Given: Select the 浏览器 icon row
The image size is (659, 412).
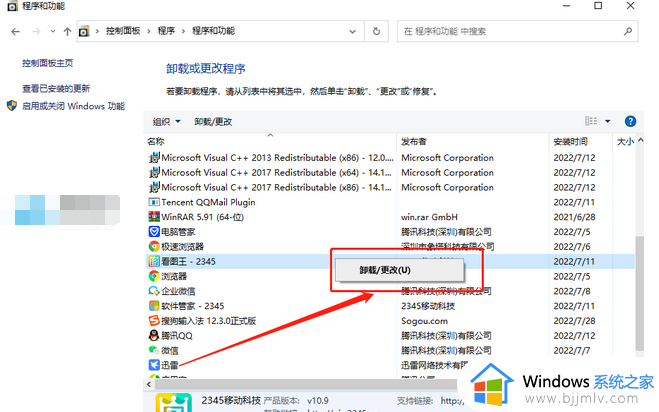Looking at the screenshot, I should 154,276.
